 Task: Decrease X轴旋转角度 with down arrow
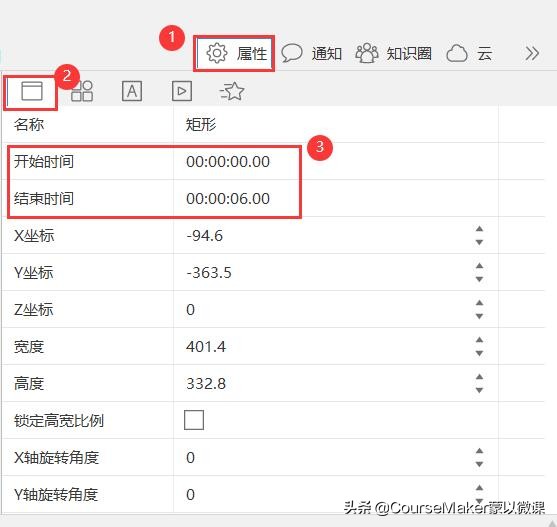click(479, 464)
